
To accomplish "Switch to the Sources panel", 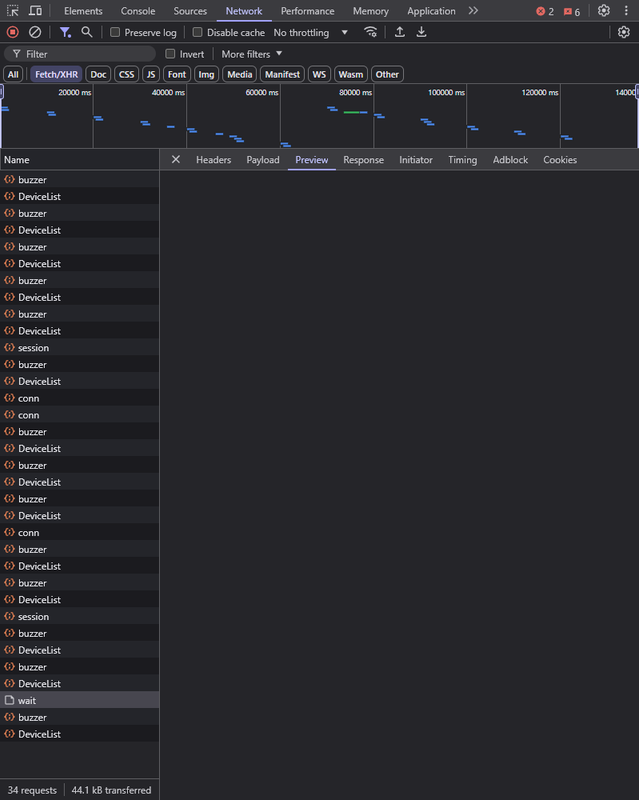I will coord(190,11).
